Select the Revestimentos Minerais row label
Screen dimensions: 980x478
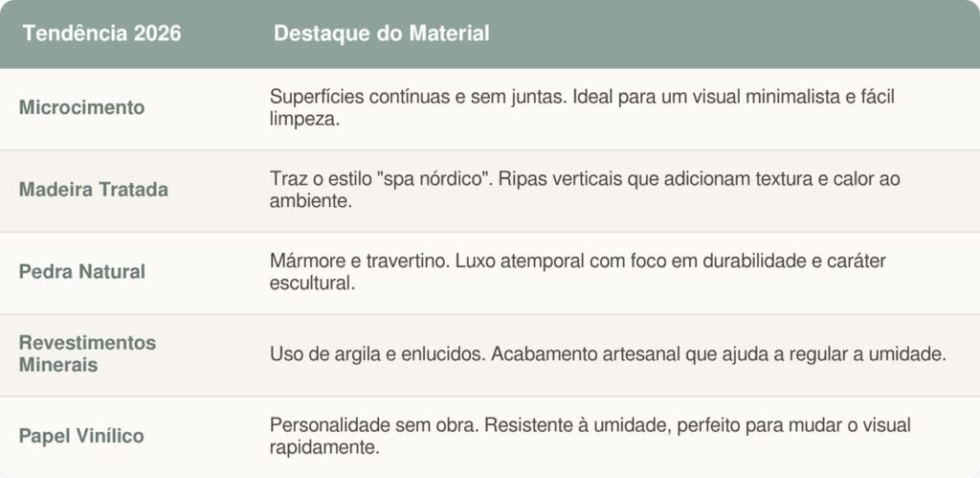point(87,353)
